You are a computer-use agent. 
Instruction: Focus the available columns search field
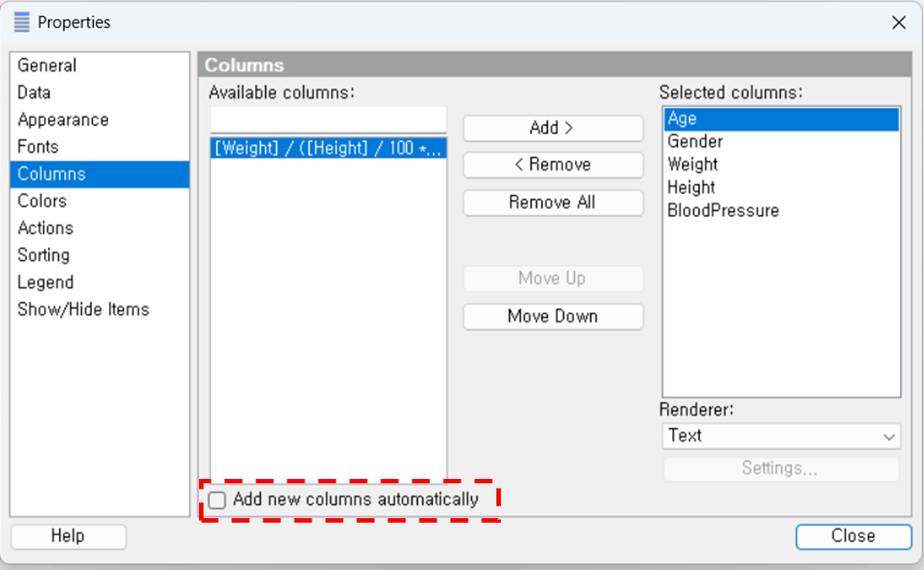pos(329,120)
